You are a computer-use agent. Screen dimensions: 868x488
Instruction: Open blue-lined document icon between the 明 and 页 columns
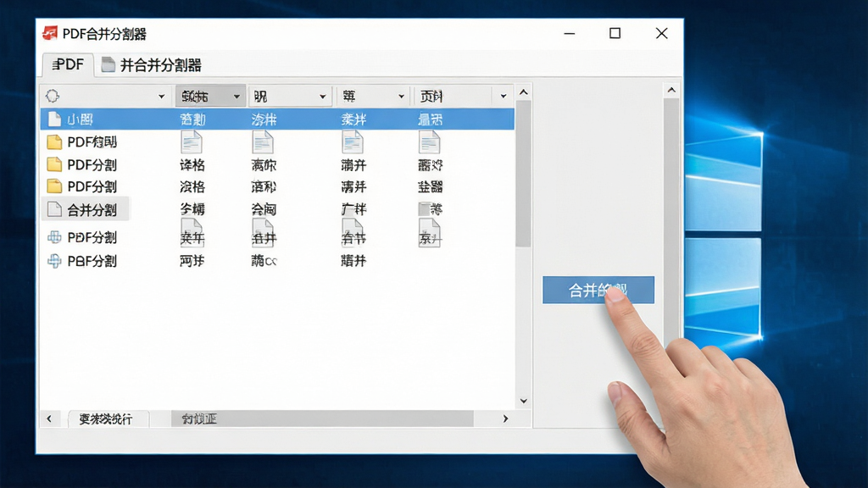coord(353,142)
